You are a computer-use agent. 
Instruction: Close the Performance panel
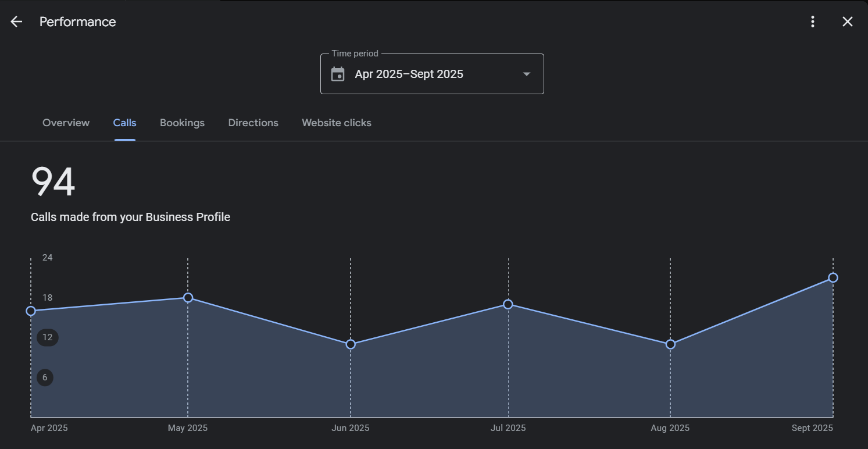(848, 22)
